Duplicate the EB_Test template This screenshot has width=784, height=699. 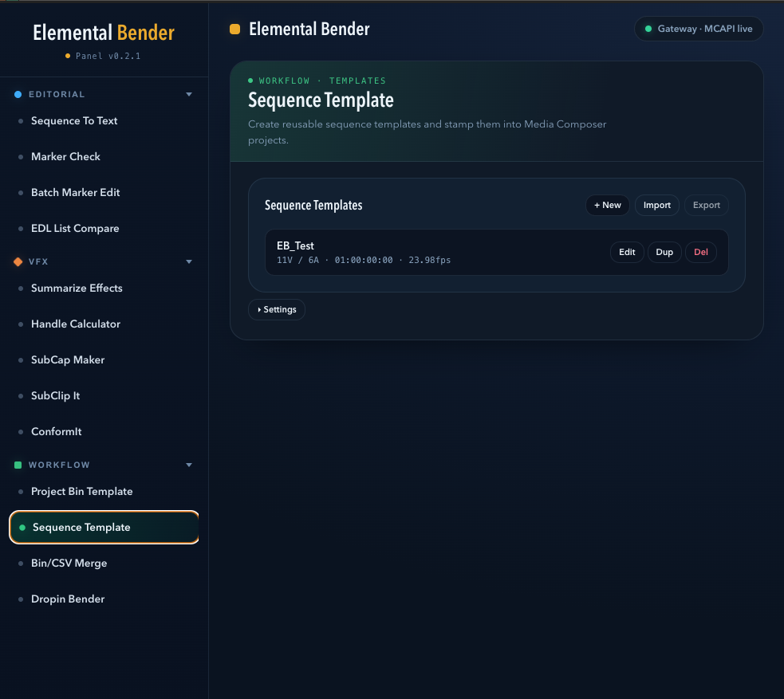tap(664, 253)
